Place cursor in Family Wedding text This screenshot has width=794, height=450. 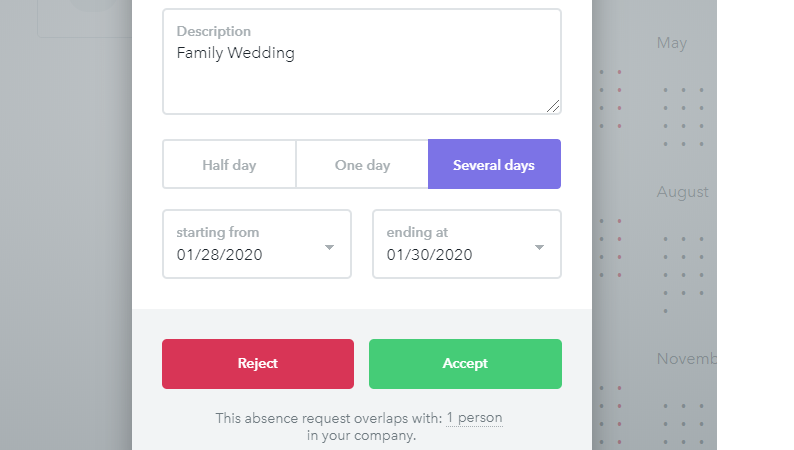235,53
